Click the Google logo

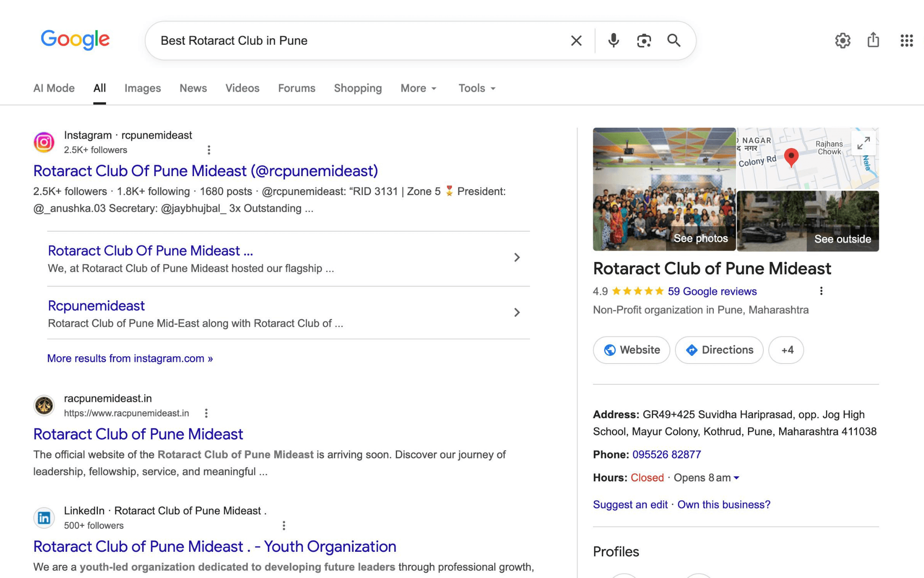(75, 40)
